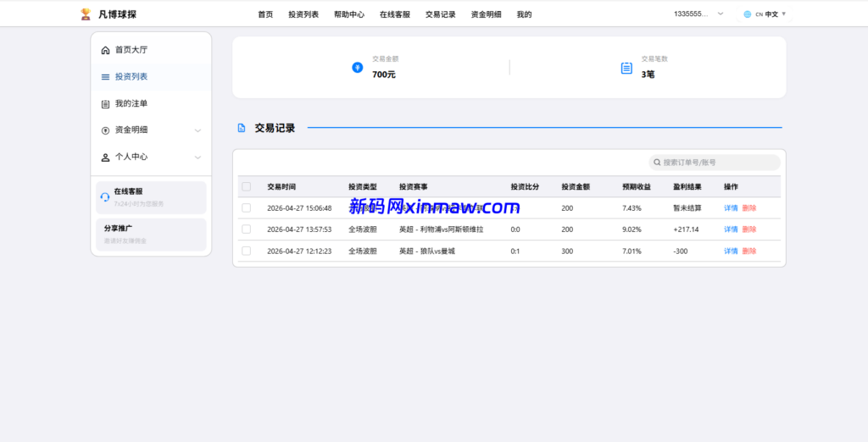Screen dimensions: 868x442
Task: Click the list icon beside 投资列表
Action: (x=105, y=77)
